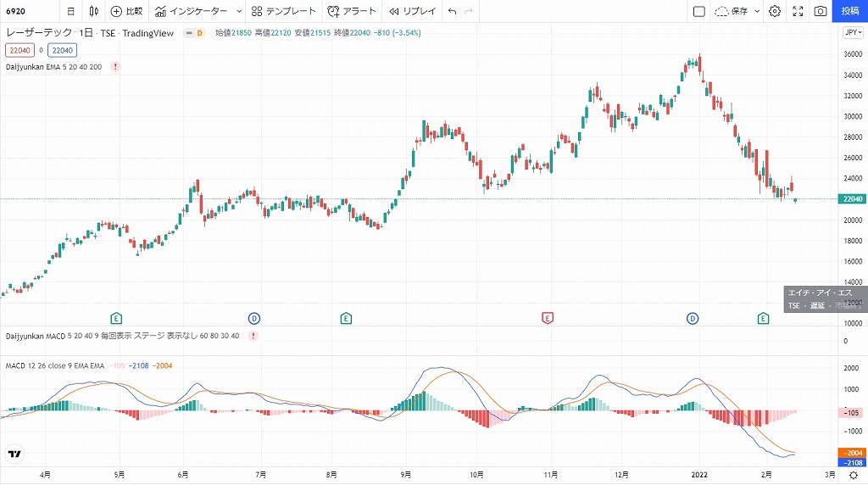The image size is (868, 485).
Task: Toggle the layout selection square button
Action: (699, 11)
